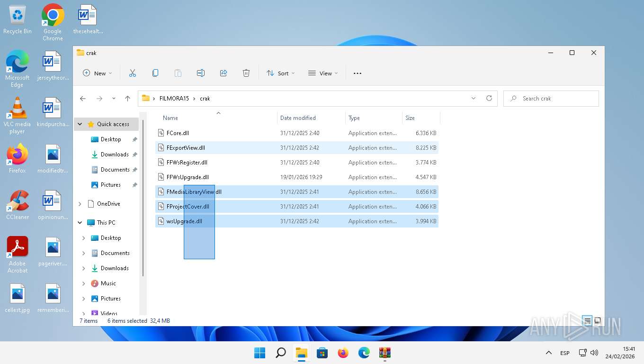Expand address bar history dropdown
The image size is (644, 364).
click(x=474, y=98)
